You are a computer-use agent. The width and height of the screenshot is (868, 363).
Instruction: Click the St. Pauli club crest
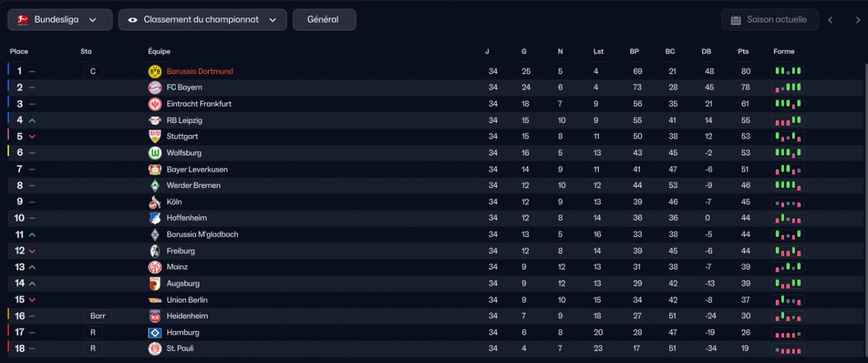click(155, 349)
